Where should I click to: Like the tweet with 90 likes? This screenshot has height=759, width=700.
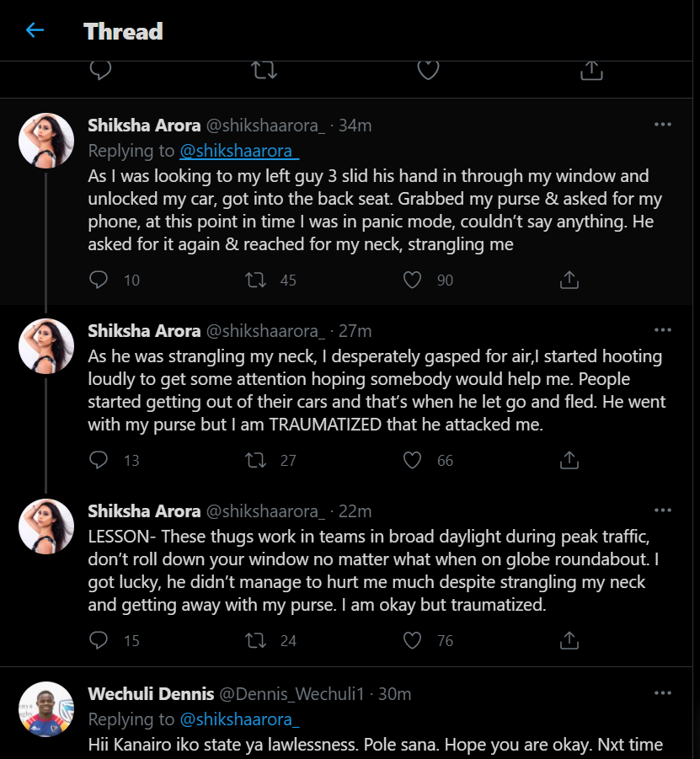(x=412, y=280)
